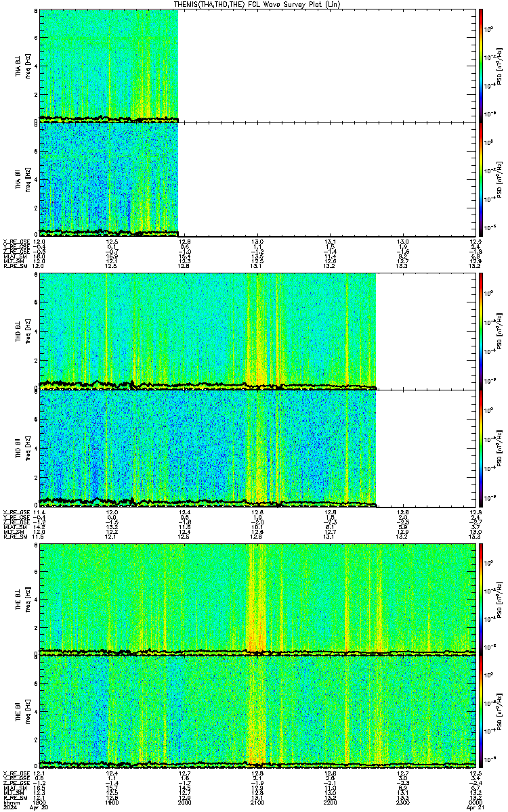Click the THD B-parallel PSD color bar
This screenshot has width=508, height=812.
(480, 448)
